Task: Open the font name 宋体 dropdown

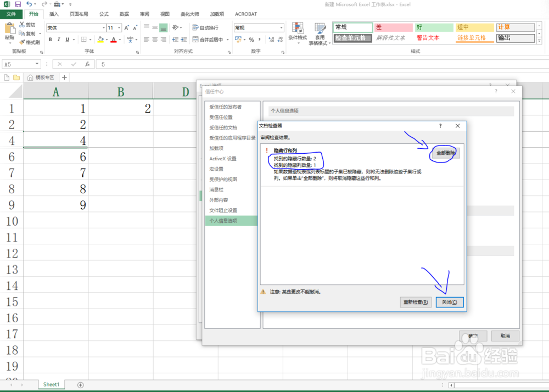Action: tap(104, 27)
